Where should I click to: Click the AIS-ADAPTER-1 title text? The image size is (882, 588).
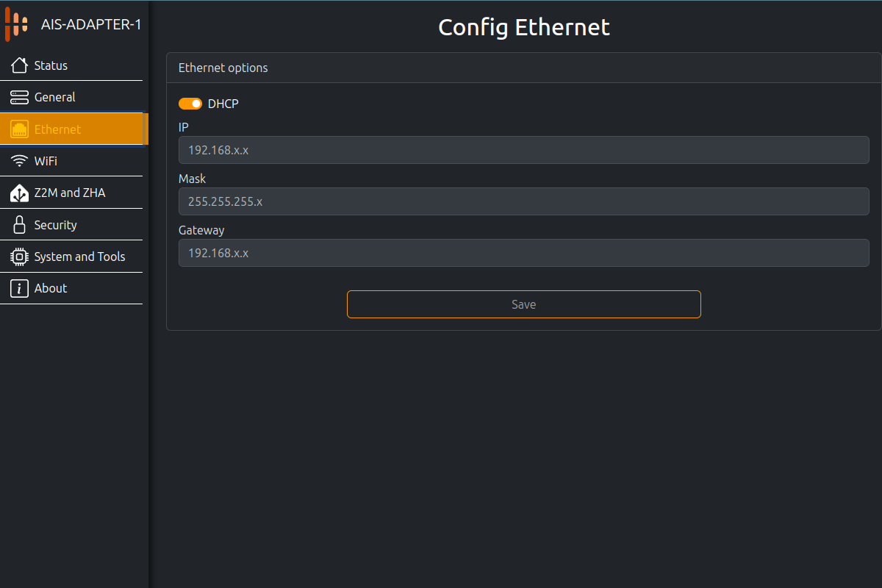[x=91, y=25]
